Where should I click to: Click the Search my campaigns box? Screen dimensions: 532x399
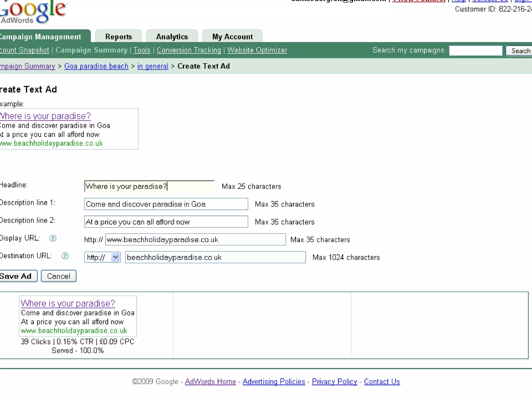tap(475, 51)
